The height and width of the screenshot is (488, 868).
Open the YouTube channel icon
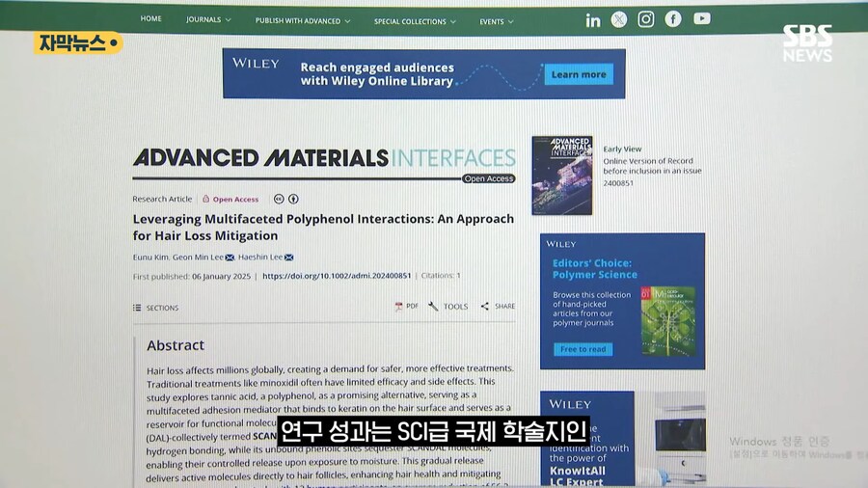(x=701, y=19)
